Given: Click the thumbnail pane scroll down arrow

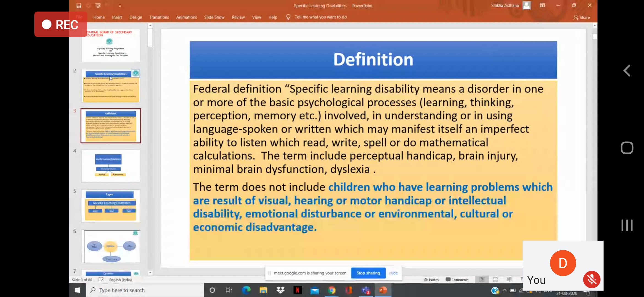Looking at the screenshot, I should (150, 273).
